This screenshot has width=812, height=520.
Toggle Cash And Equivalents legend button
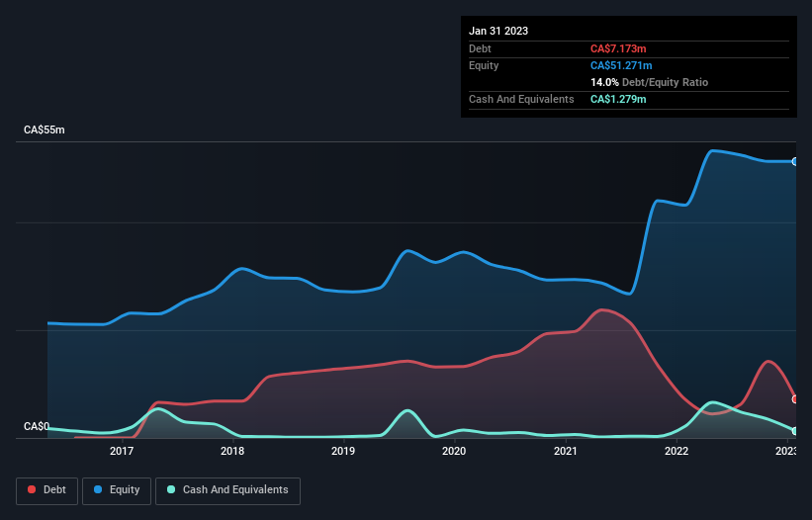[227, 490]
